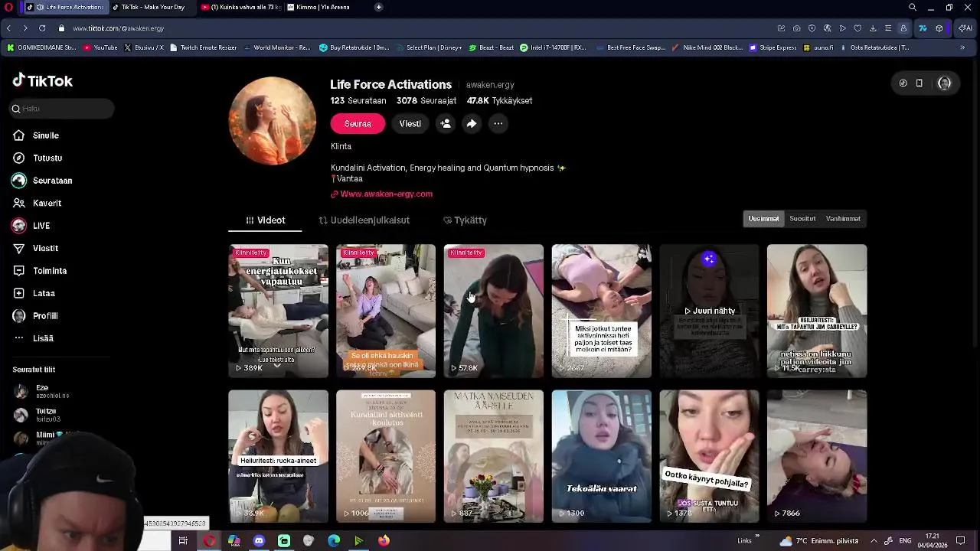Open the Www.awaken-ergy.com link
Viewport: 980px width, 551px height.
pos(386,194)
